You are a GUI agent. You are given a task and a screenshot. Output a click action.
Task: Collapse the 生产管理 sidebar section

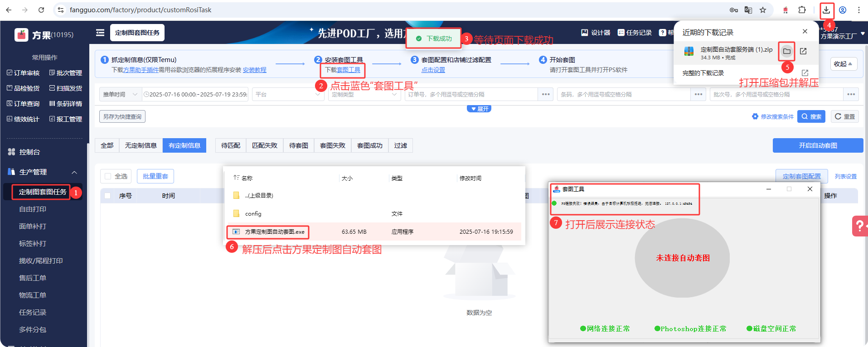[x=74, y=172]
